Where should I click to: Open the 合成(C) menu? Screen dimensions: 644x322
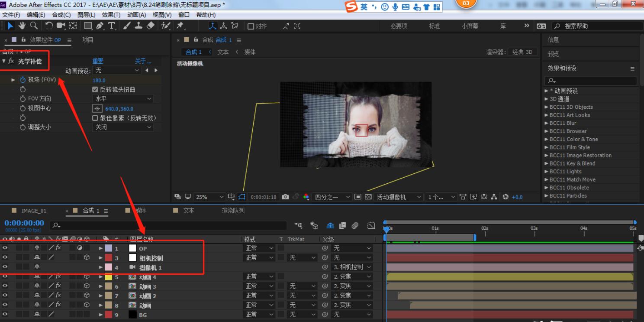point(61,15)
